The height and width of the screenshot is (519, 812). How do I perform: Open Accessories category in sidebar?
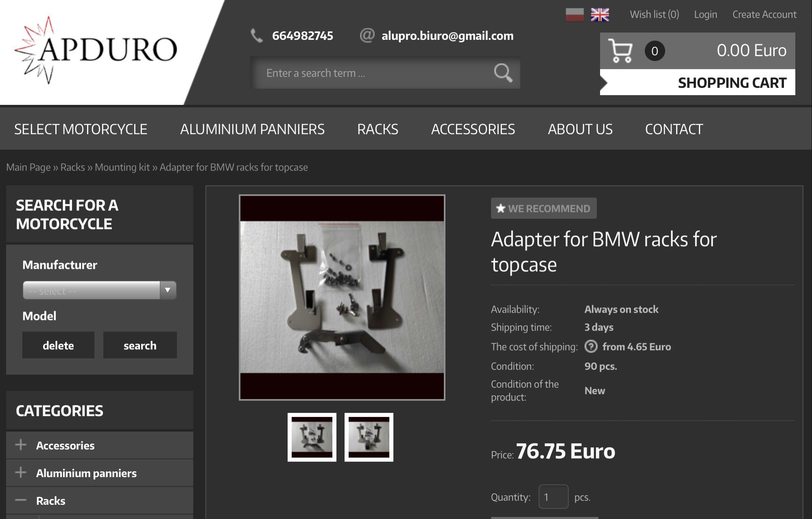[x=65, y=445]
